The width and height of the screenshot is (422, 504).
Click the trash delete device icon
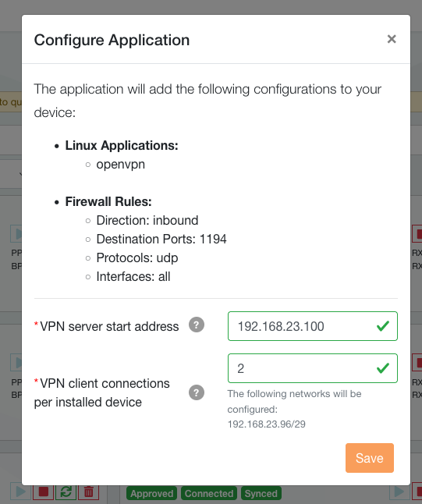(x=89, y=492)
